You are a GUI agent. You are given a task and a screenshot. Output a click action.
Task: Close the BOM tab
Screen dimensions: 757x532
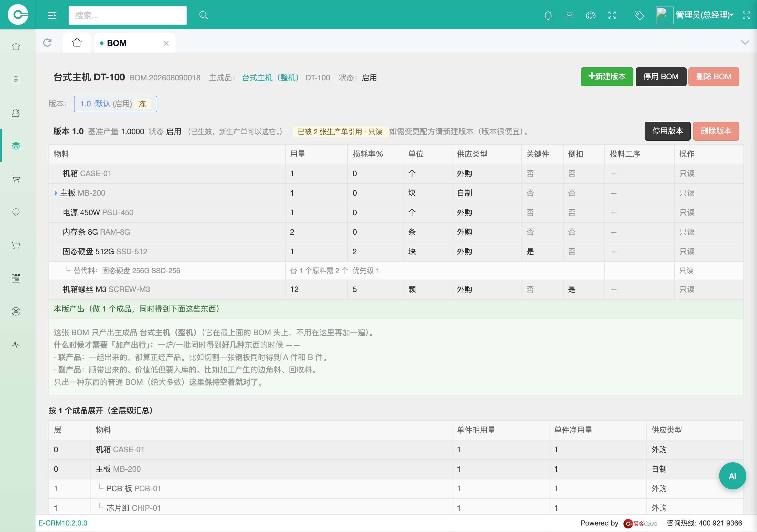(x=166, y=43)
